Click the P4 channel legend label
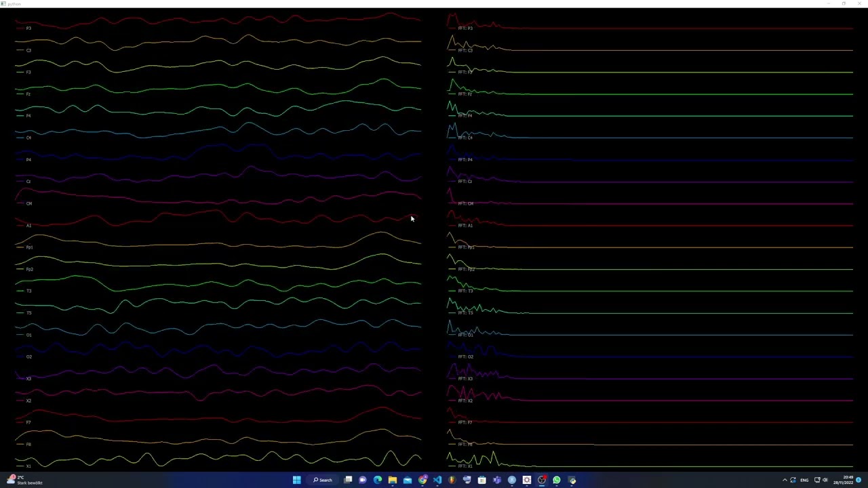The image size is (868, 488). [28, 159]
